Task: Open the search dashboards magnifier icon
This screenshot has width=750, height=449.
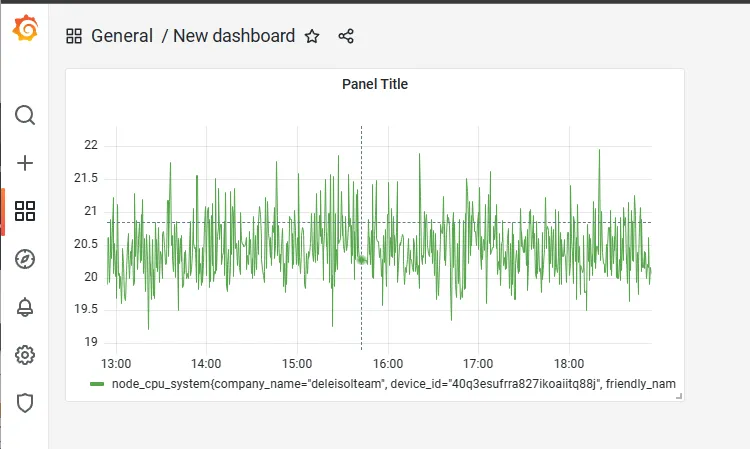Action: (25, 115)
